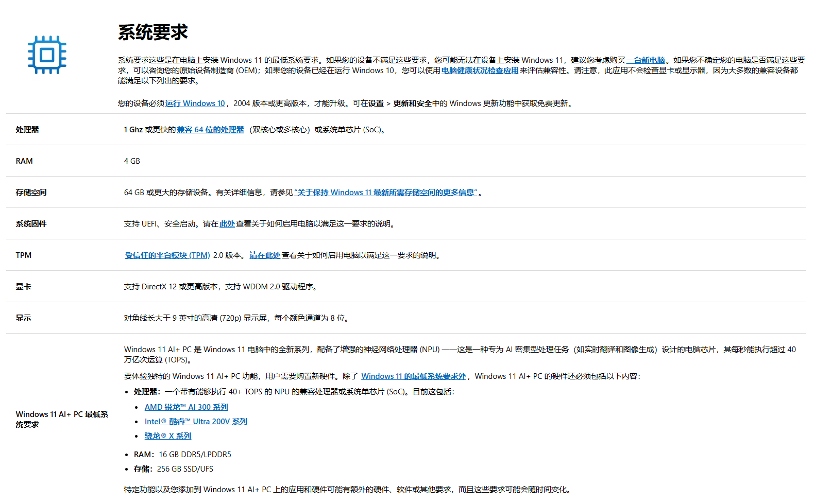Open the 兼容 64 位的处理器 link
Image resolution: width=814 pixels, height=504 pixels.
(x=210, y=130)
